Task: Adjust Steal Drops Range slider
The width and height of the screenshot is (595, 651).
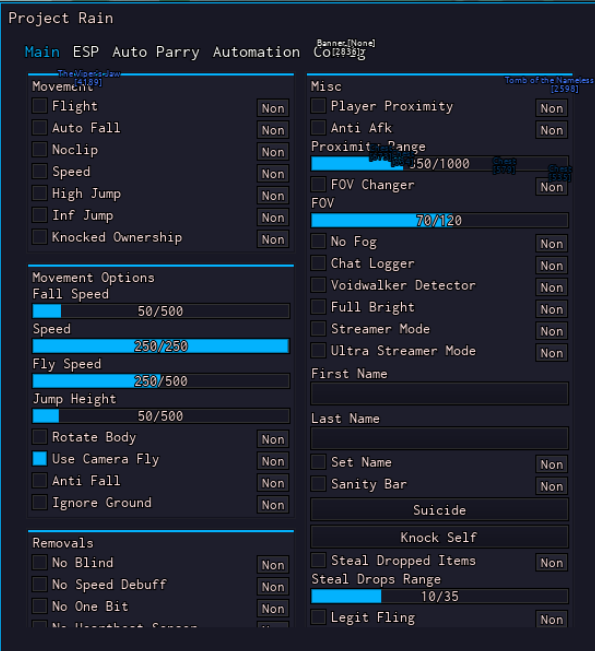Action: (x=439, y=596)
